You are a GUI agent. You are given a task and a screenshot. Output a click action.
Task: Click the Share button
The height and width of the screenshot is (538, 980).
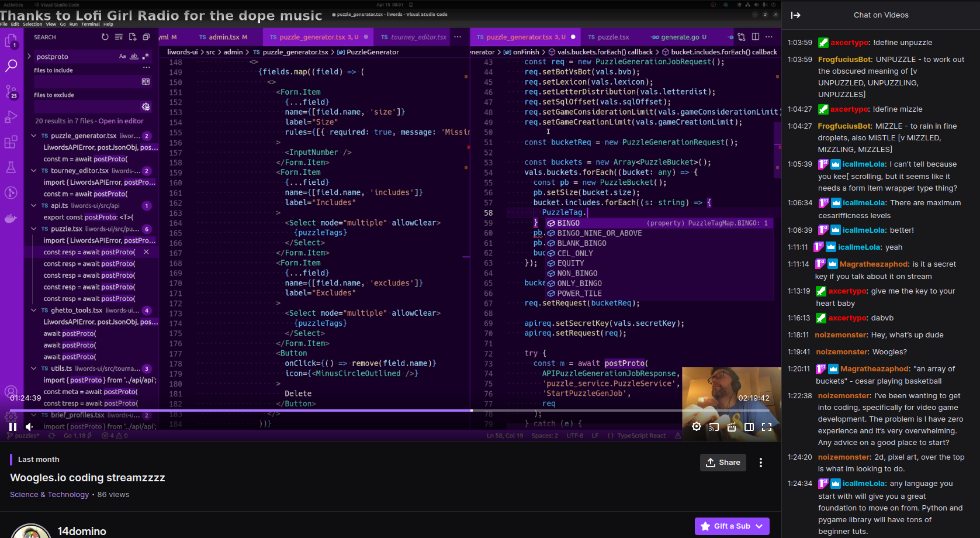[x=723, y=463]
